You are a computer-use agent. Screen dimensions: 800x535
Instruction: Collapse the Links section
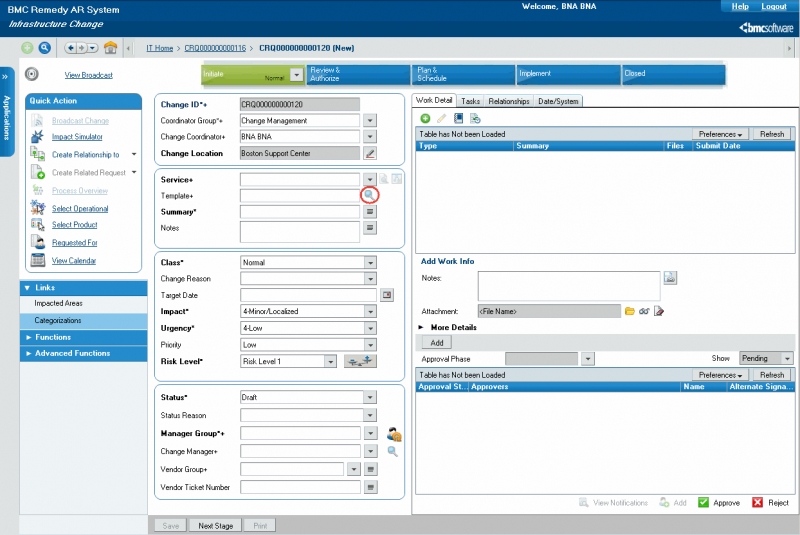84,288
